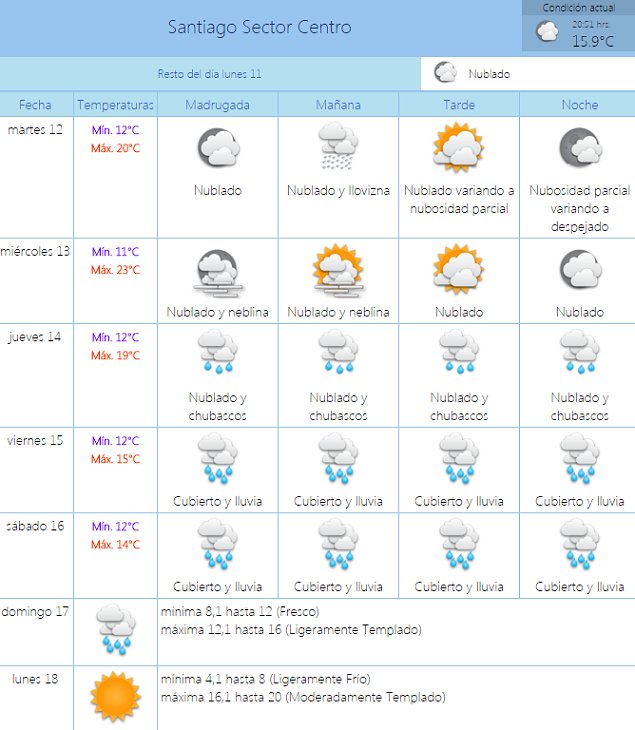Viewport: 635px width, 730px height.
Task: Click martes 12 Noche moon-cloud icon
Action: (579, 148)
